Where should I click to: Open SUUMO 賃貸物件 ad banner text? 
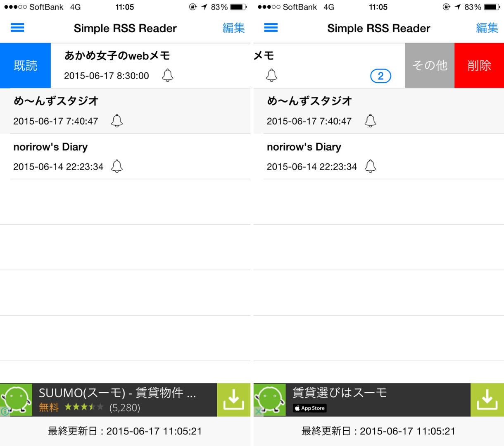(117, 393)
